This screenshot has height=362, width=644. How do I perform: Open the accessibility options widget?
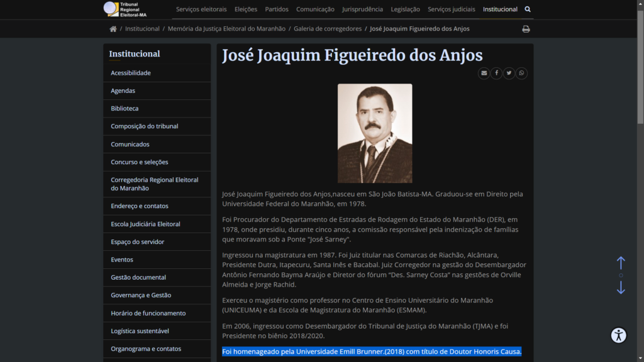[619, 335]
